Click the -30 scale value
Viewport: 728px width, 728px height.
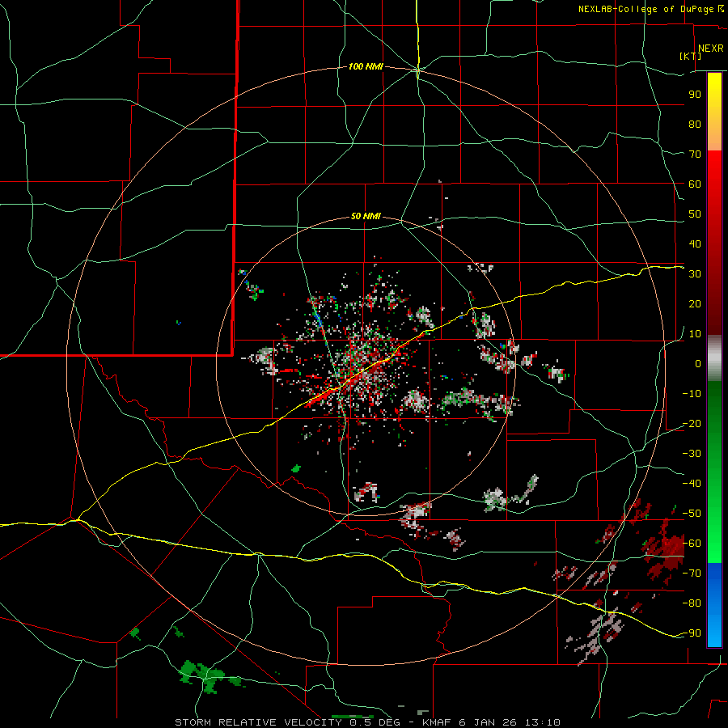coord(692,454)
